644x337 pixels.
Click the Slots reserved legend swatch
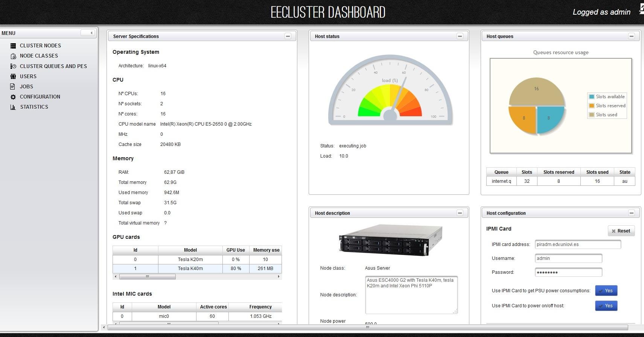592,106
